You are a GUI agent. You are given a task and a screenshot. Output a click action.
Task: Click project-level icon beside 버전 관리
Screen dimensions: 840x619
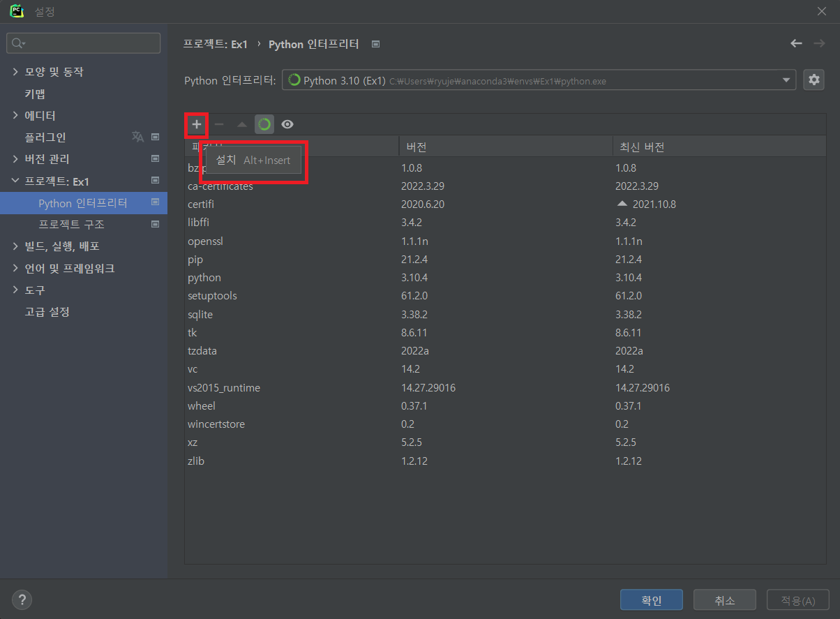coord(155,159)
